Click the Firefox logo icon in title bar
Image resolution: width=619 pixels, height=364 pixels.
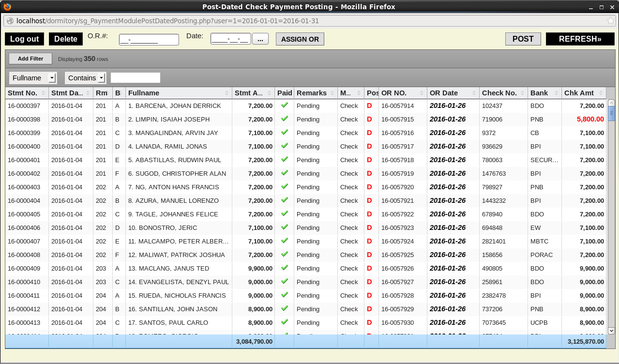click(x=7, y=7)
